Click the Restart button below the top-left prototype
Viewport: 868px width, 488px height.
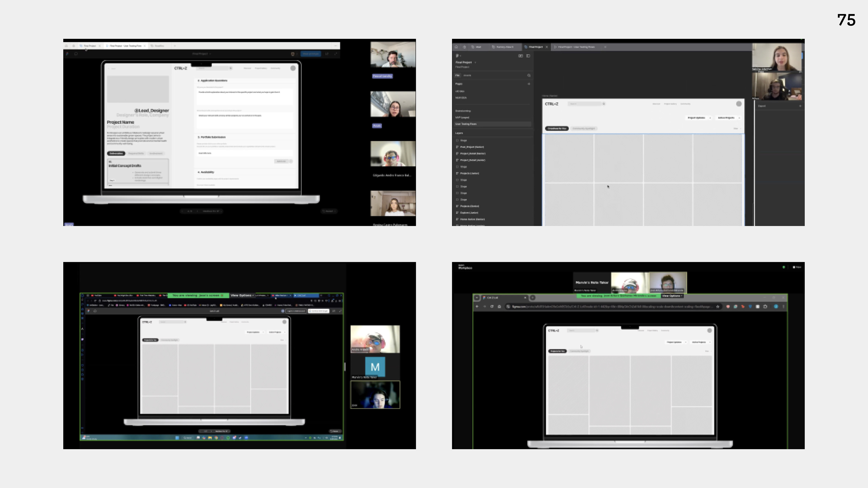click(x=328, y=211)
